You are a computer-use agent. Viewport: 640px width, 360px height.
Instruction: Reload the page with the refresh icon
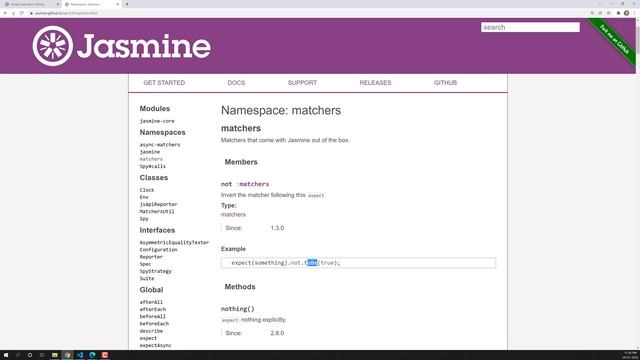(22, 13)
